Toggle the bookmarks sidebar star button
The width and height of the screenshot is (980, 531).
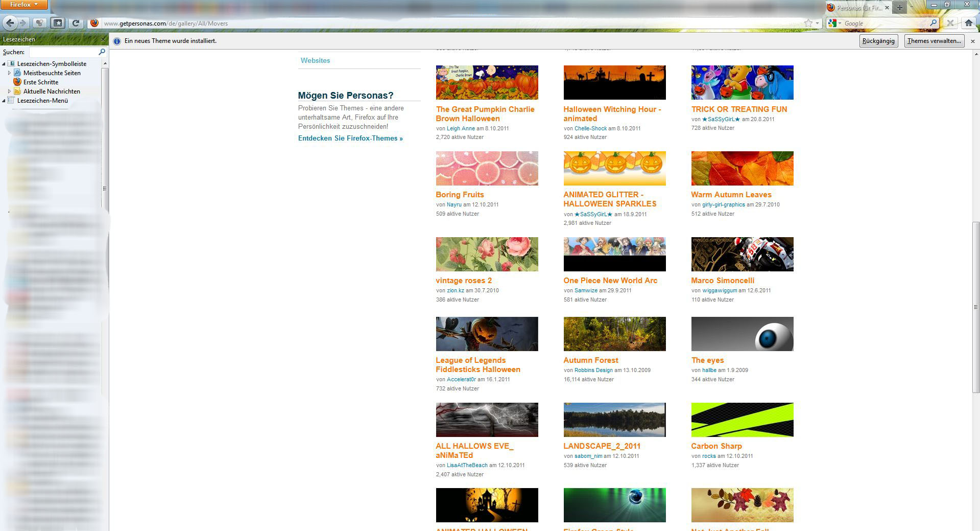[x=57, y=23]
